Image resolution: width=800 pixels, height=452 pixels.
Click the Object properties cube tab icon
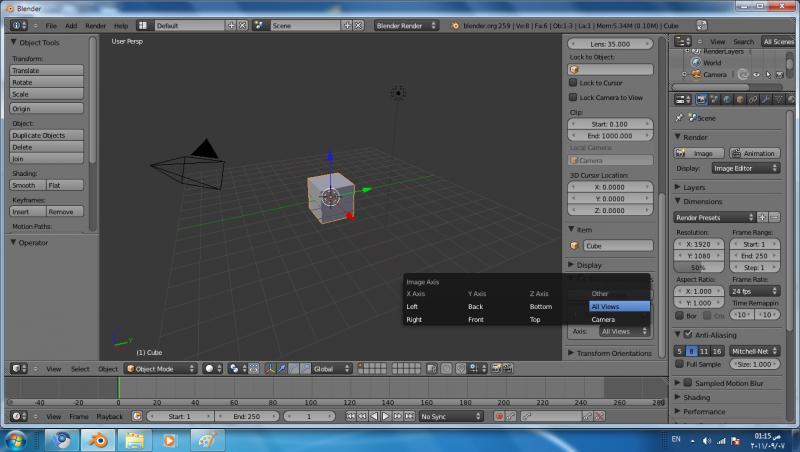740,99
